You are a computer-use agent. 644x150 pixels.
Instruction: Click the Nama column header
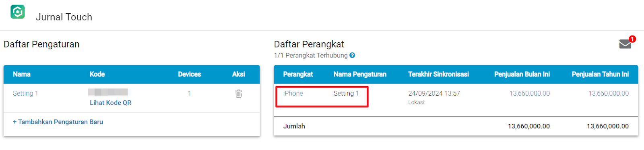coord(22,74)
